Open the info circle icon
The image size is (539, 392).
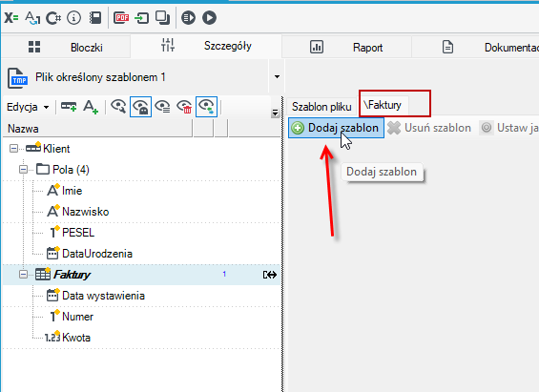[x=73, y=17]
